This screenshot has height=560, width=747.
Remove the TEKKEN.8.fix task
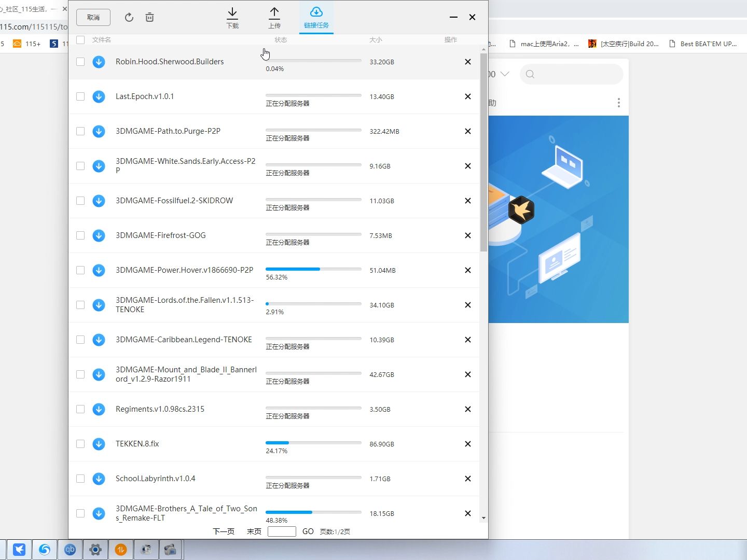(468, 444)
